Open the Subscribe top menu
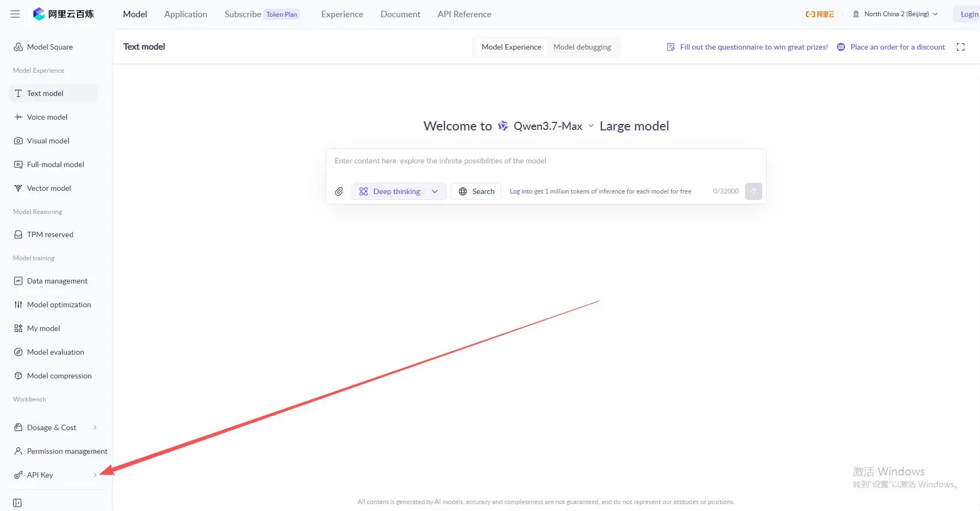Screen dimensions: 980x511 [243, 14]
